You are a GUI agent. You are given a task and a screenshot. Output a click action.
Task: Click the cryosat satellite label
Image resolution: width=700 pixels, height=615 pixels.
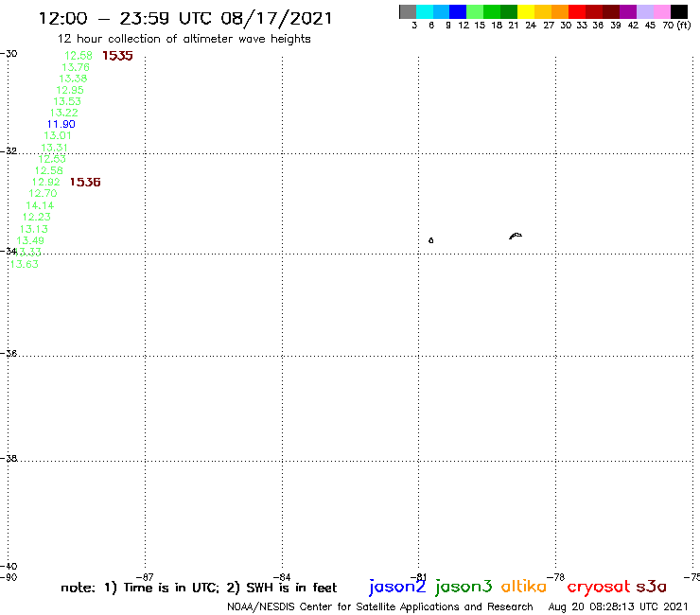599,587
